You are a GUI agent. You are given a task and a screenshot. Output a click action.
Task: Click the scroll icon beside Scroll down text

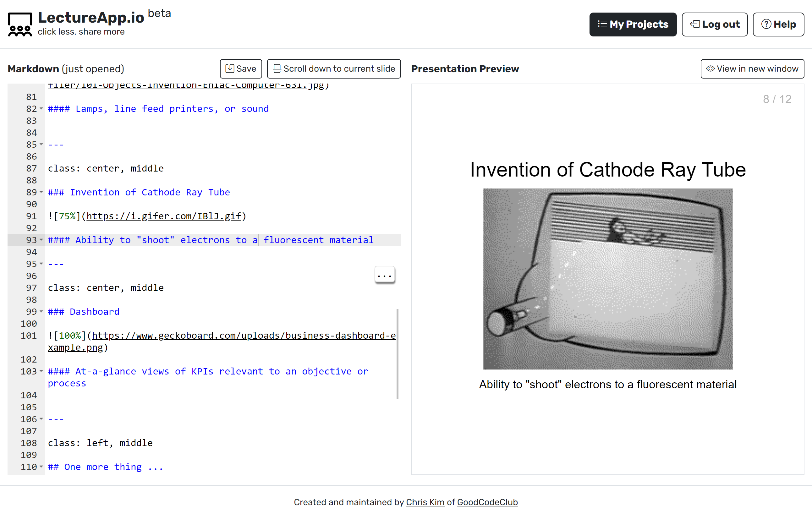277,68
